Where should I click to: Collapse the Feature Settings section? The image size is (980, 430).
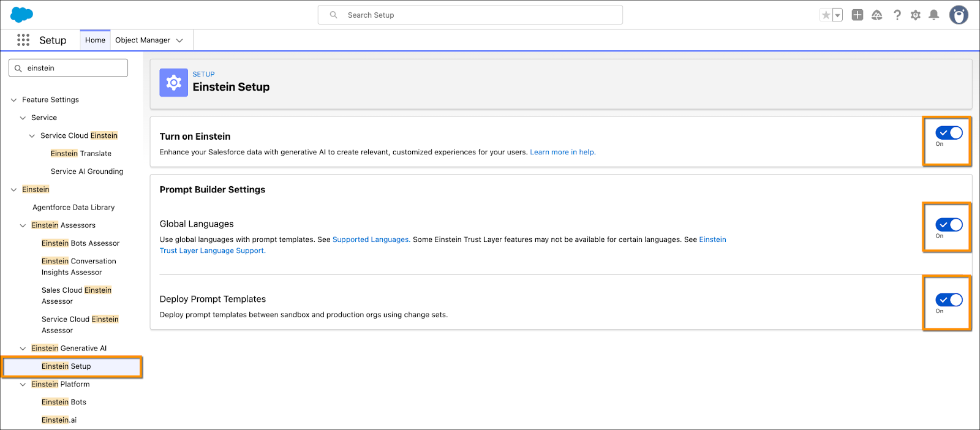[13, 100]
